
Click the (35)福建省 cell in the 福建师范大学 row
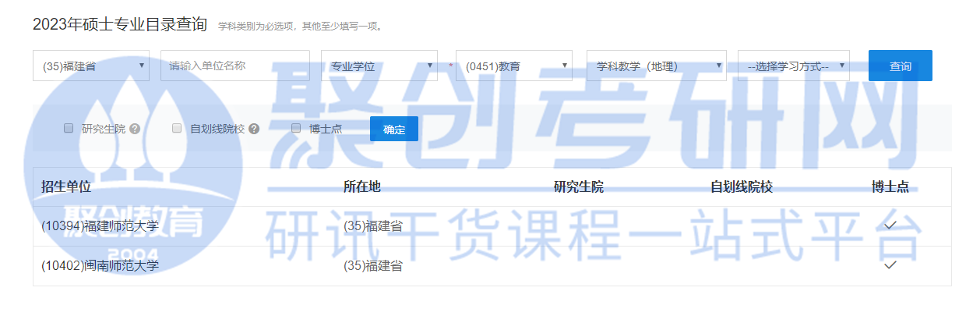tap(373, 226)
